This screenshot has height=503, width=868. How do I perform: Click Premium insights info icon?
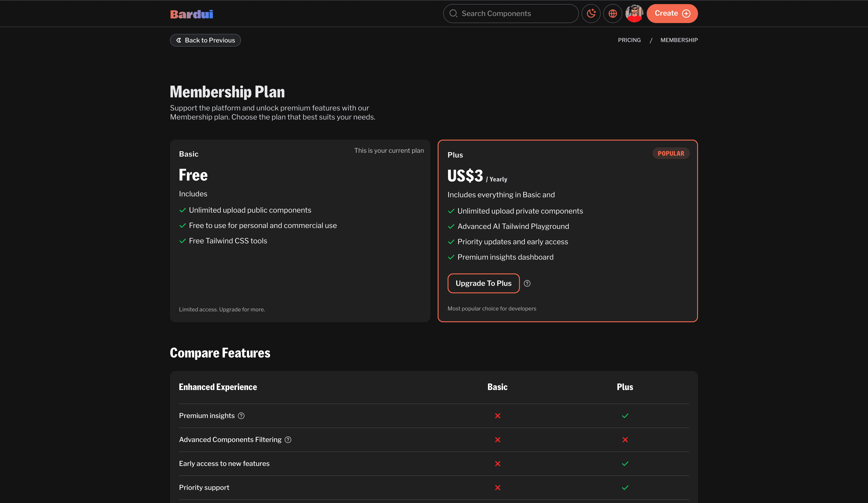241,416
